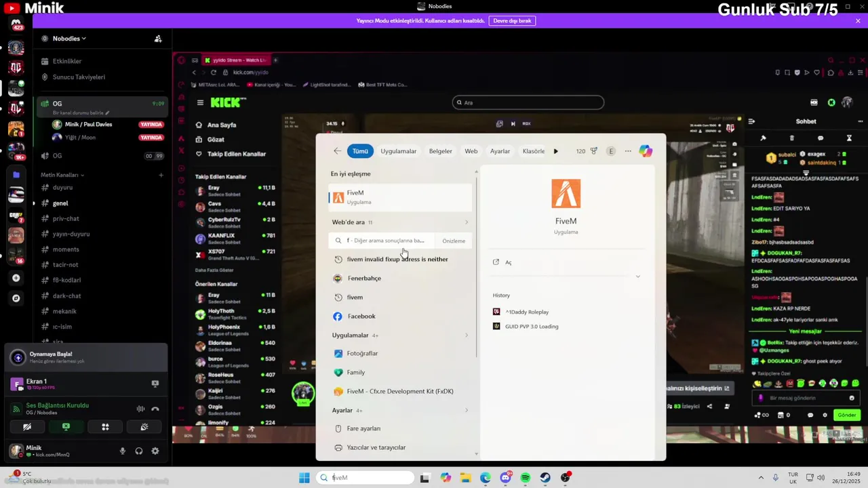Select the Tümü search filter

[x=360, y=151]
